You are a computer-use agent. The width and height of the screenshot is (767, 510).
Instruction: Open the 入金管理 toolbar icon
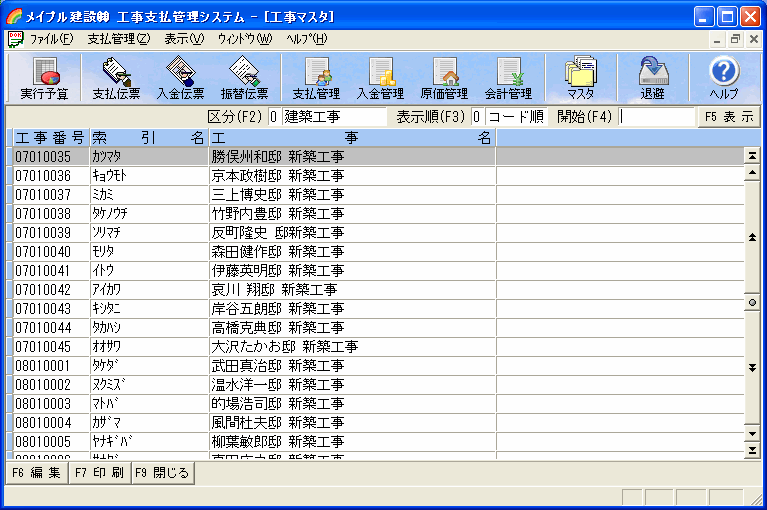(380, 78)
